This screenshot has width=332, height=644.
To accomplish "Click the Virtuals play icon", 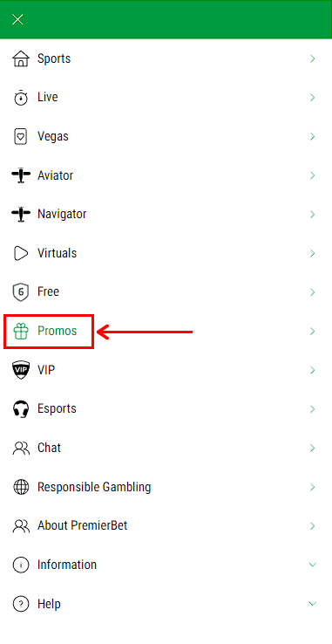I will point(21,253).
